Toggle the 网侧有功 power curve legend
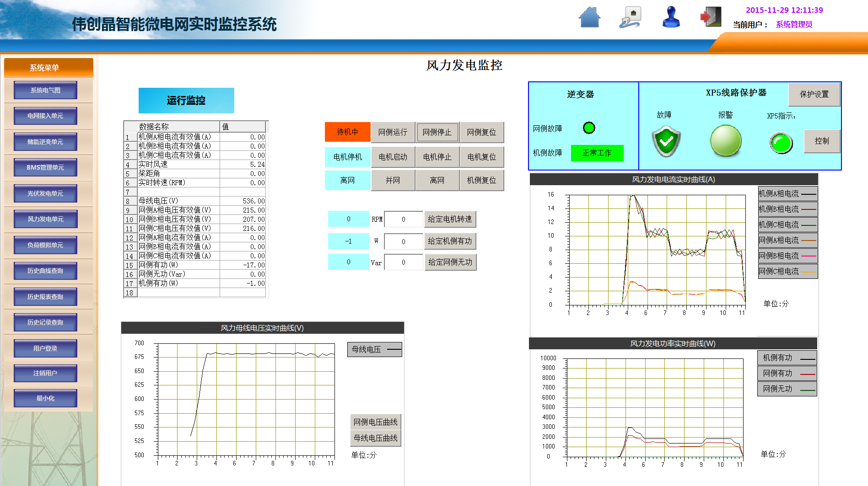 click(x=787, y=374)
